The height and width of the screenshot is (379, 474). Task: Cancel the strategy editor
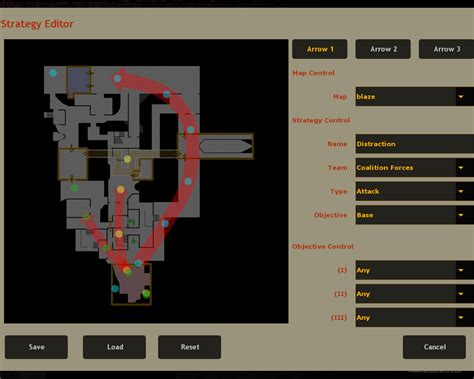(x=434, y=347)
